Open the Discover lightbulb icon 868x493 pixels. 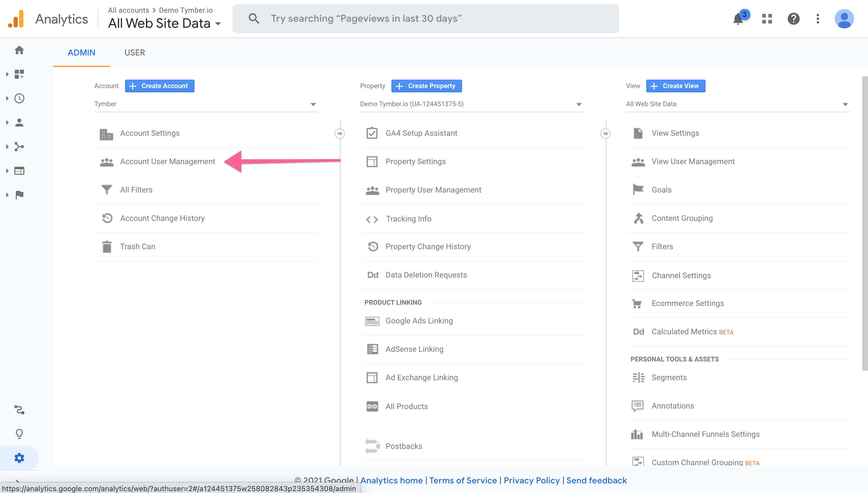[19, 434]
